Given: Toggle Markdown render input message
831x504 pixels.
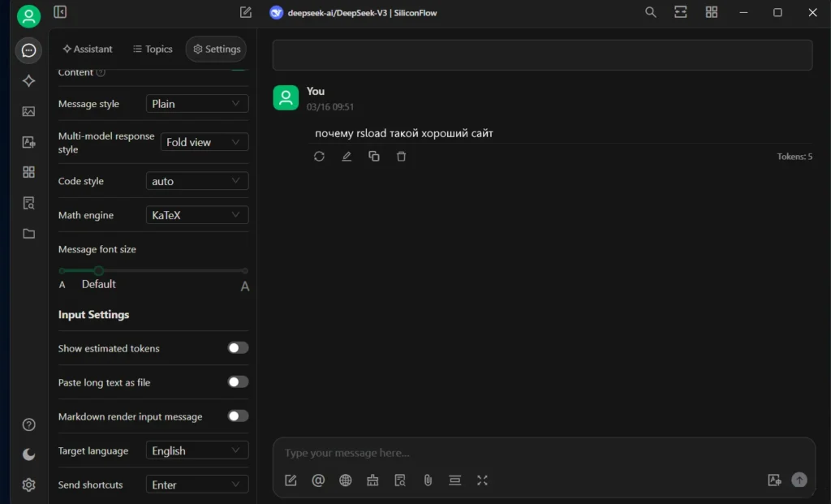Looking at the screenshot, I should pos(238,416).
